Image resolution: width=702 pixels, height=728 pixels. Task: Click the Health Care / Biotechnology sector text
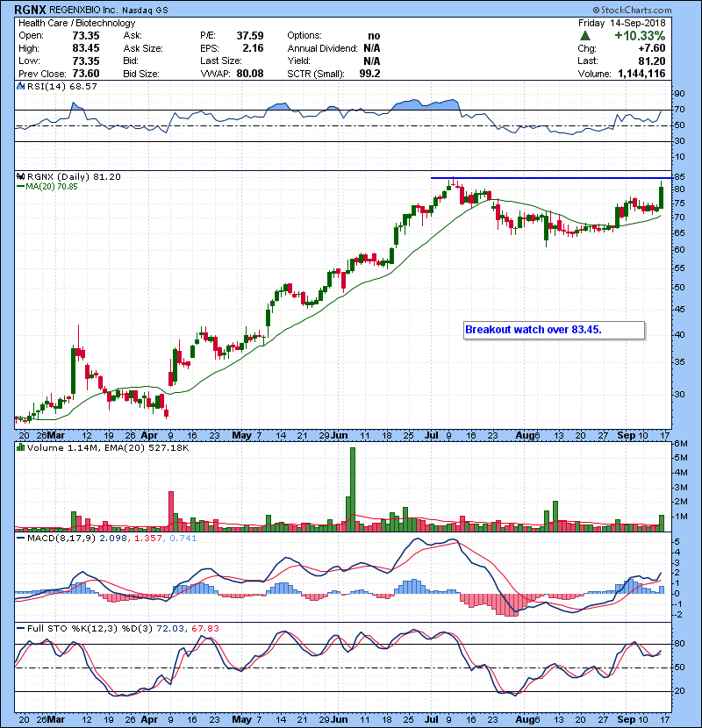coord(77,23)
